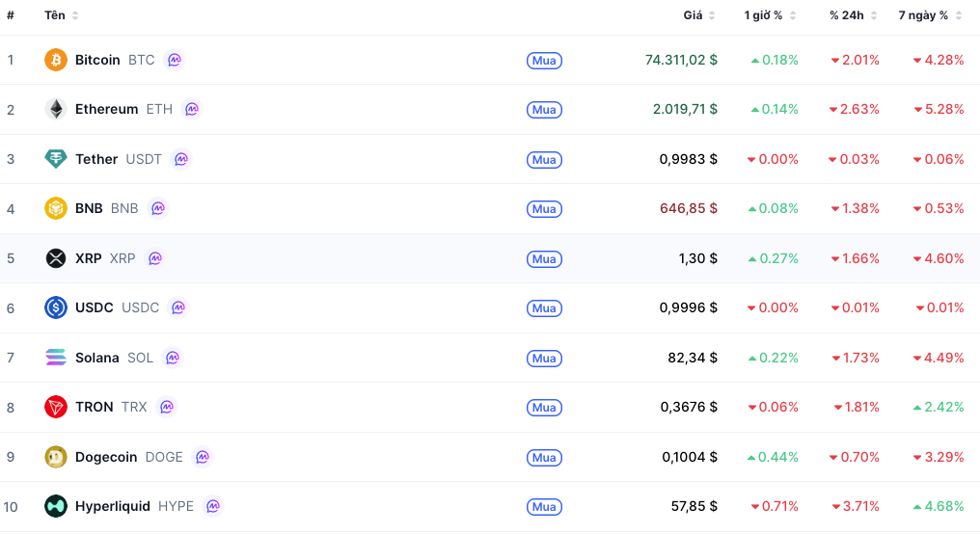The image size is (980, 534).
Task: Sort the table by Tên column
Action: point(62,15)
